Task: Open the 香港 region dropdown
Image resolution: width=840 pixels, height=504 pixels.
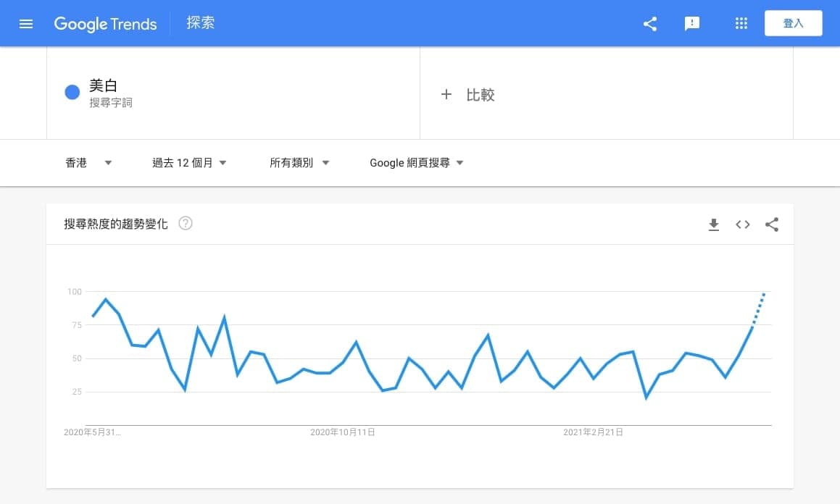Action: tap(88, 163)
